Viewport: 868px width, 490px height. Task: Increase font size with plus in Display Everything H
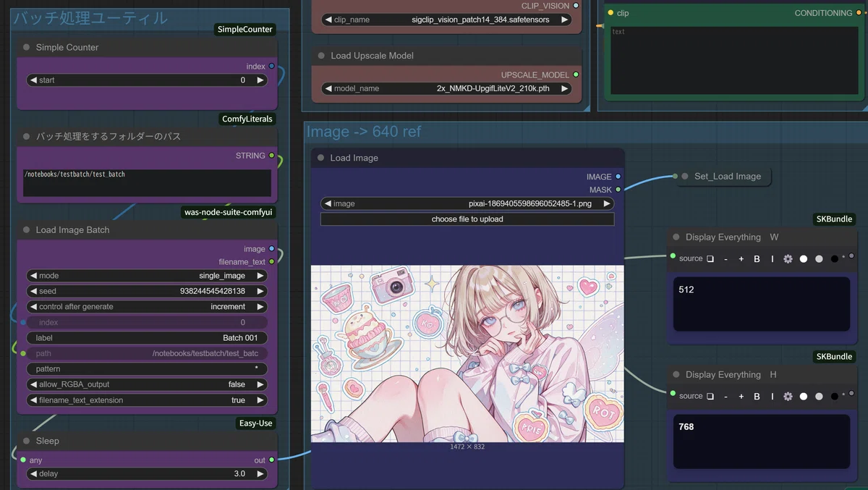(x=741, y=396)
